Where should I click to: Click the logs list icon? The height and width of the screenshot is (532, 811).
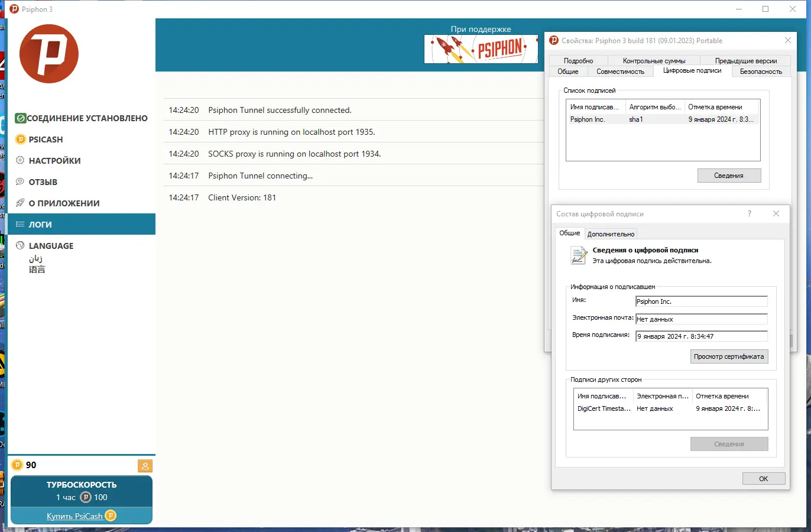(x=20, y=225)
